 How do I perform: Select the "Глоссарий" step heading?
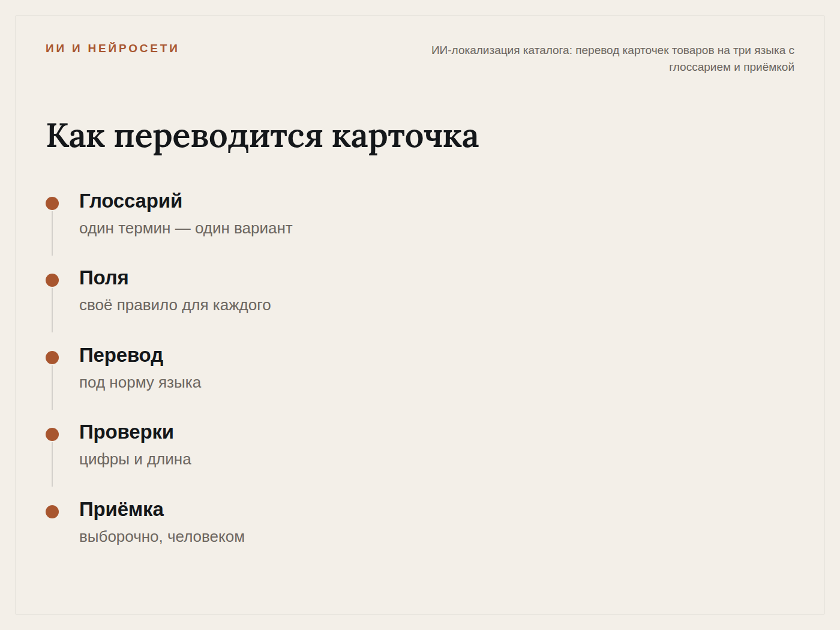click(x=131, y=201)
